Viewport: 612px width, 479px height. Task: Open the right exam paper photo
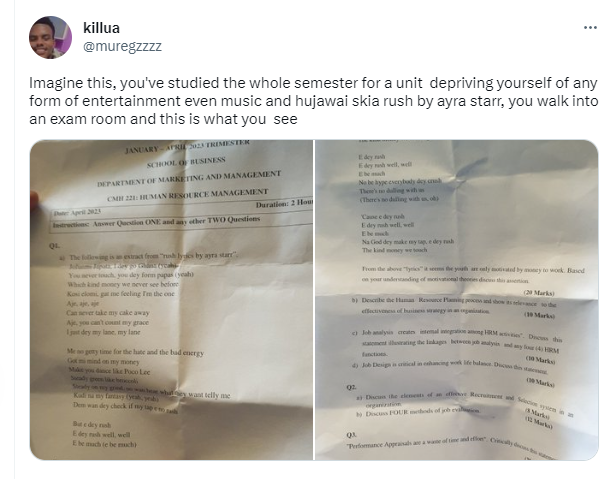pyautogui.click(x=456, y=300)
